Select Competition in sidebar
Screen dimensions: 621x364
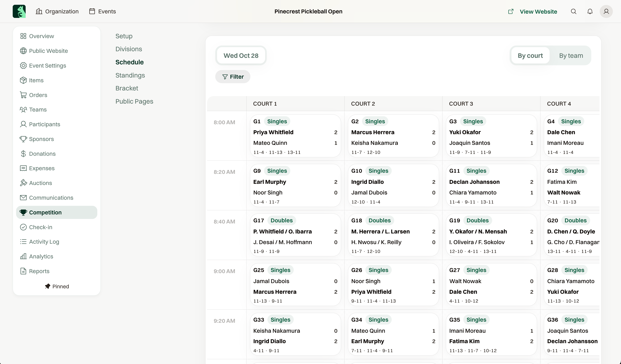pyautogui.click(x=56, y=212)
